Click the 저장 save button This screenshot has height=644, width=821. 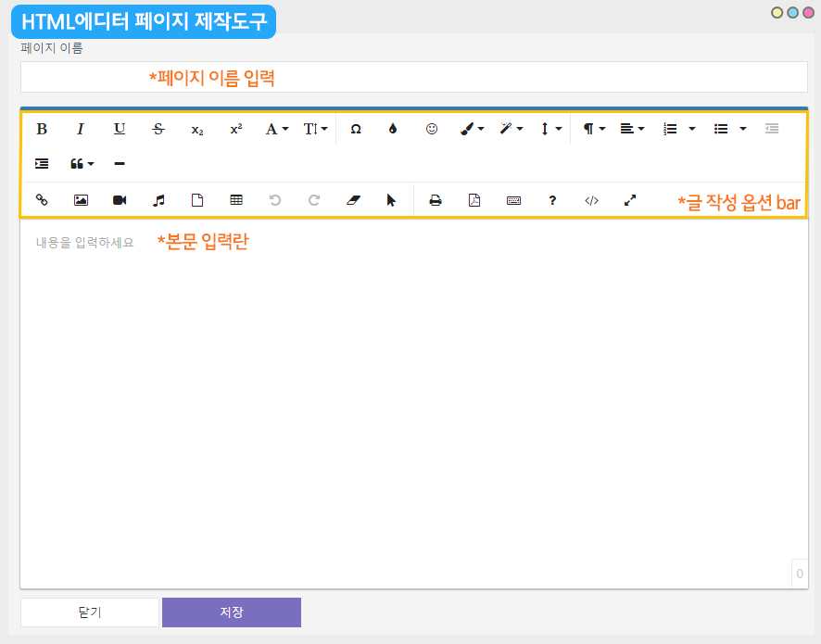click(x=232, y=612)
